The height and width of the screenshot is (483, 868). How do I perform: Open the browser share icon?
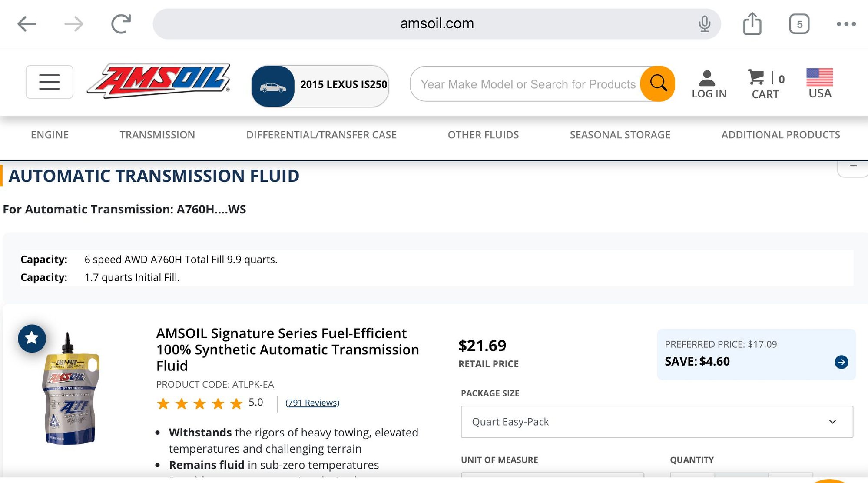tap(752, 24)
